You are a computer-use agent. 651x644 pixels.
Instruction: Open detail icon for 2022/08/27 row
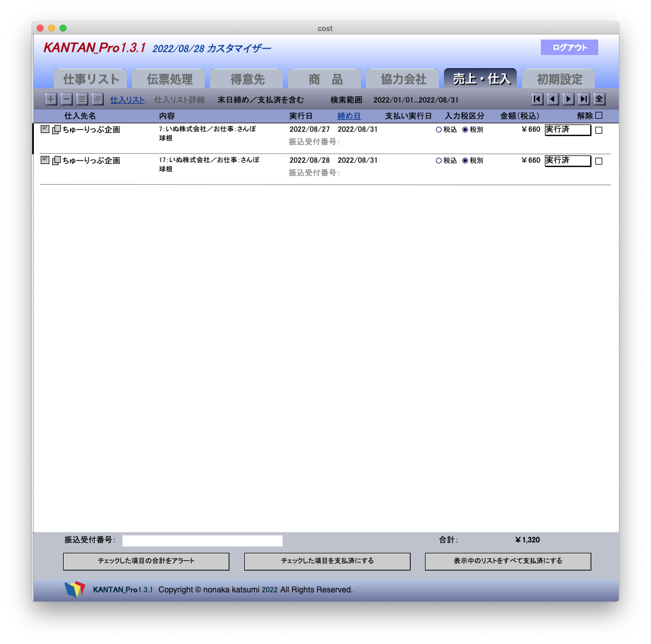[45, 129]
